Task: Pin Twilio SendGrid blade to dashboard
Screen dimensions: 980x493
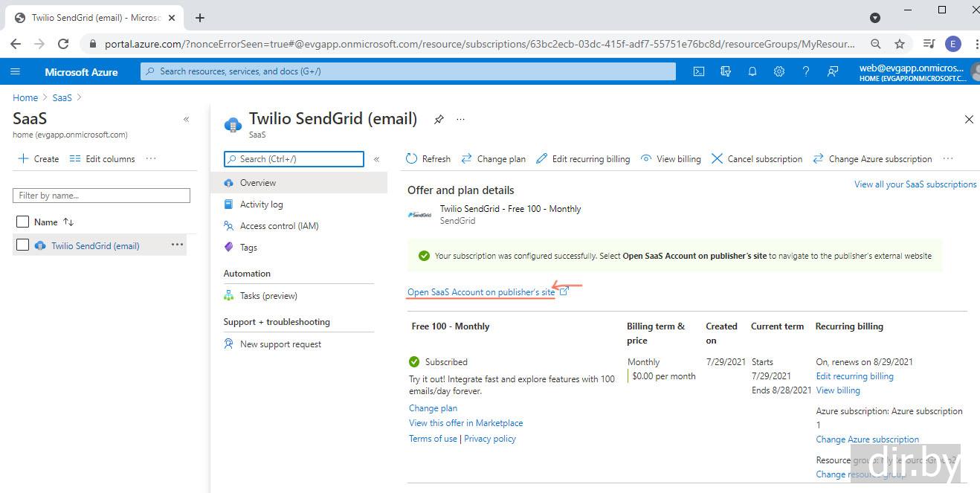Action: tap(439, 119)
